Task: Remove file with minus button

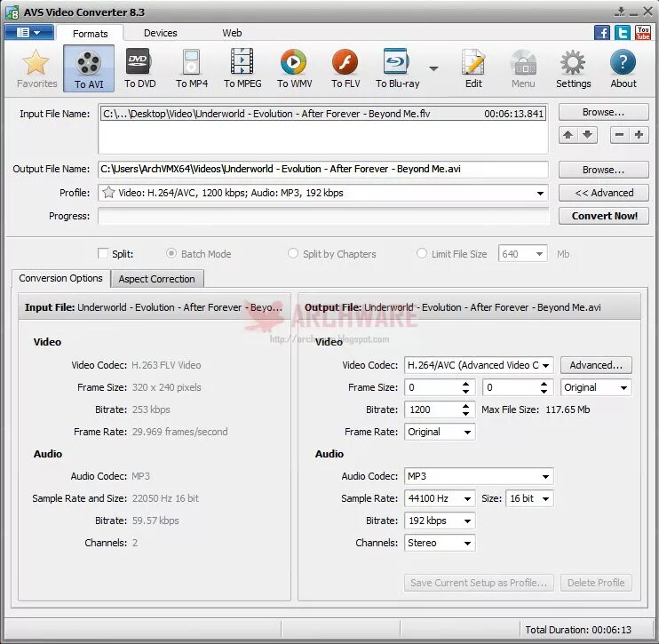Action: [620, 135]
